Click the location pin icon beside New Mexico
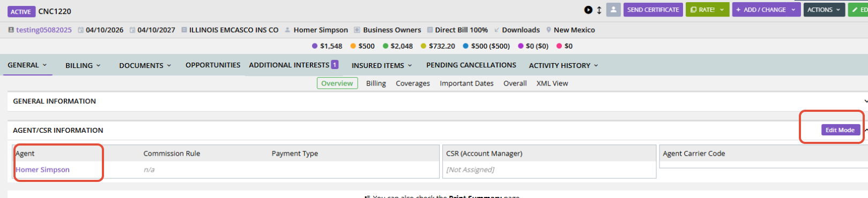Viewport: 868px width, 198px height. tap(548, 30)
